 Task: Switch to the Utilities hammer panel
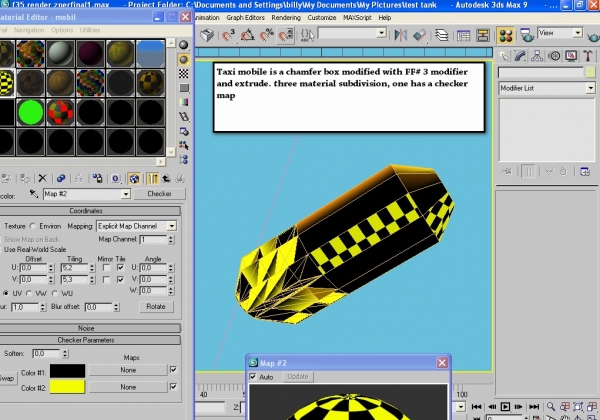coord(588,56)
